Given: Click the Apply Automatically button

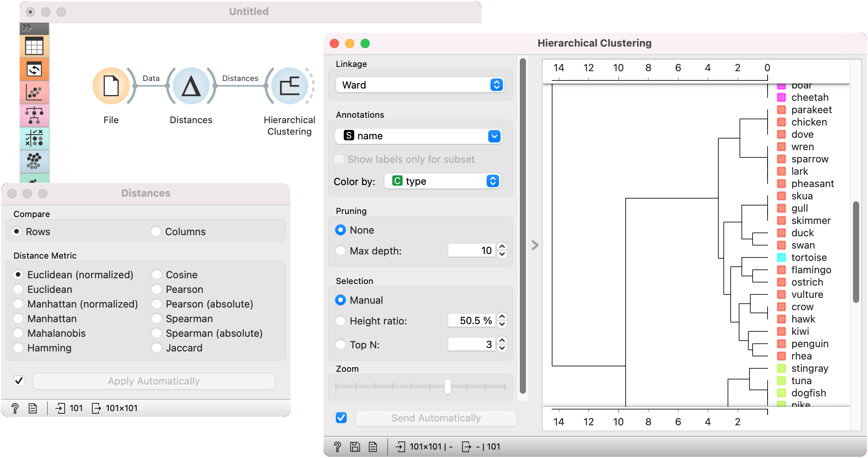Looking at the screenshot, I should pos(154,381).
